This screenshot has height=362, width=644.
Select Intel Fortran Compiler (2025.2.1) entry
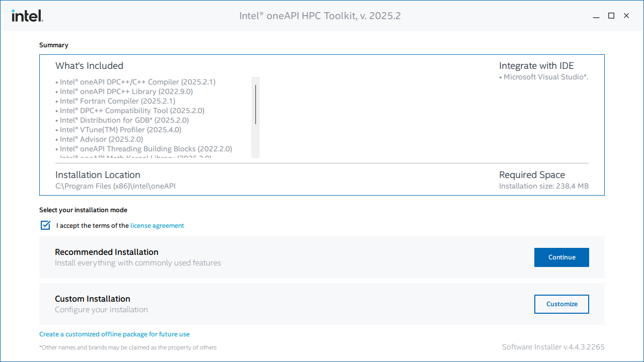click(x=115, y=101)
